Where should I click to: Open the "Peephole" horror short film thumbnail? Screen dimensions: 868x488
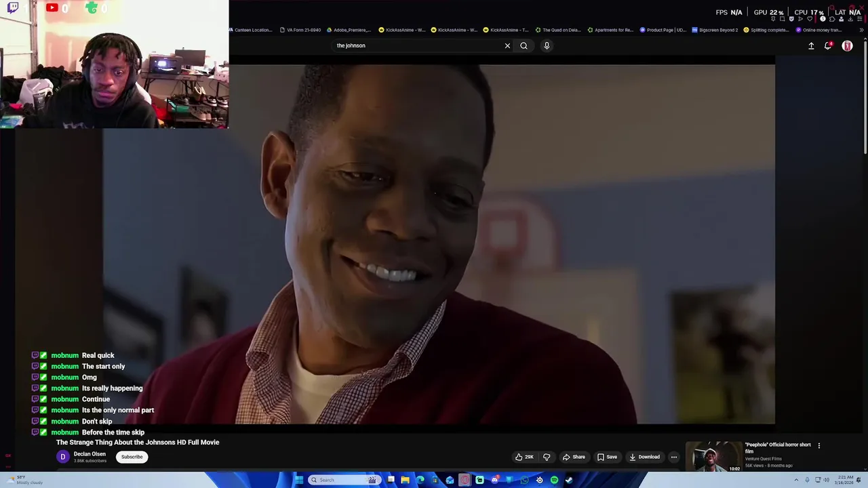(713, 456)
